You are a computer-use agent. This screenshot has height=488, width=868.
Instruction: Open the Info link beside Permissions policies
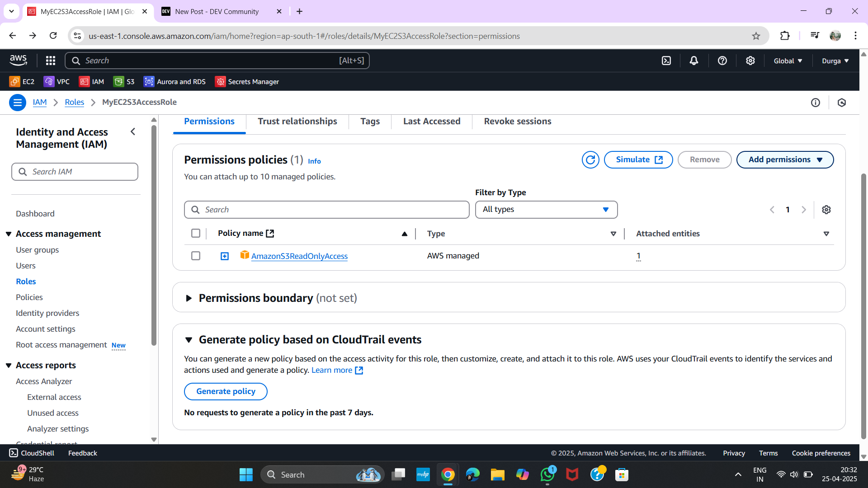[314, 161]
